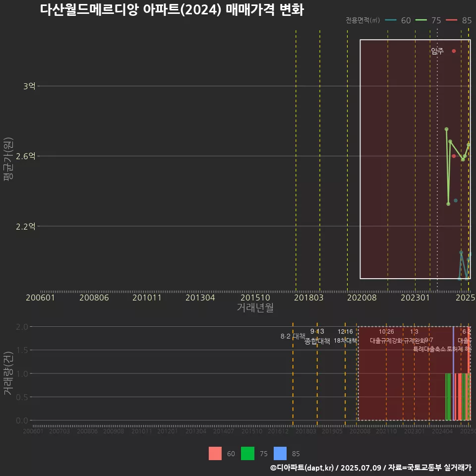476x476 pixels.
Task: Click the salmon 60 swatch in bottom legend
Action: coord(215,454)
